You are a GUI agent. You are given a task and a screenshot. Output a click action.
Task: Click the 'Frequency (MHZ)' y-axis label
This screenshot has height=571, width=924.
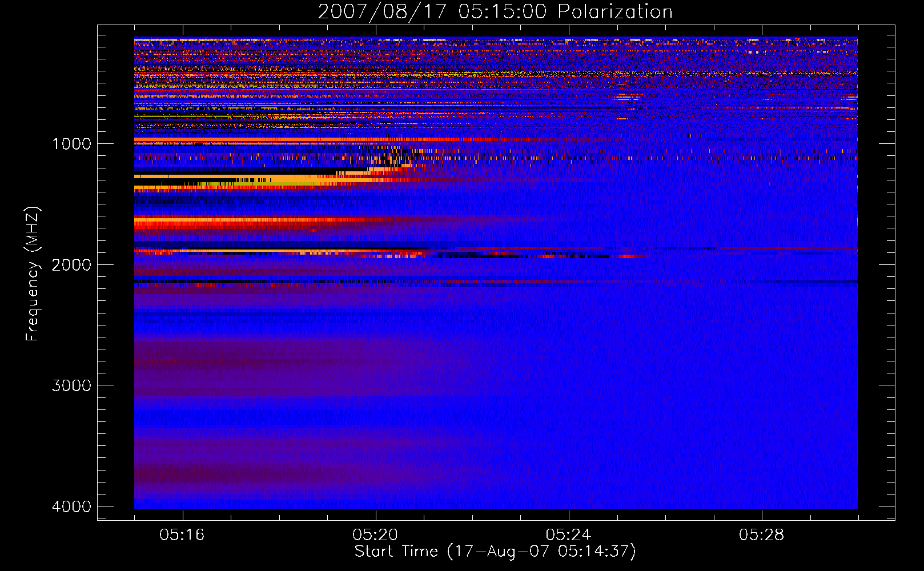coord(33,274)
